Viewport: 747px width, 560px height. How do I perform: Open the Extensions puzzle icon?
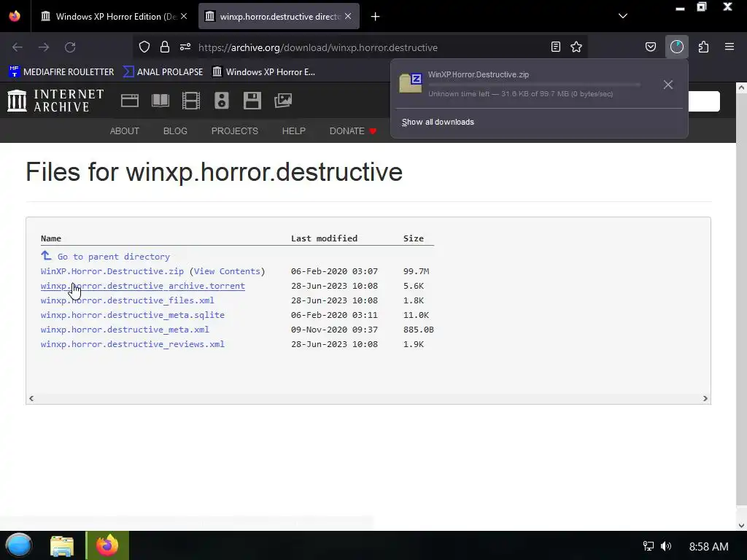click(x=703, y=47)
